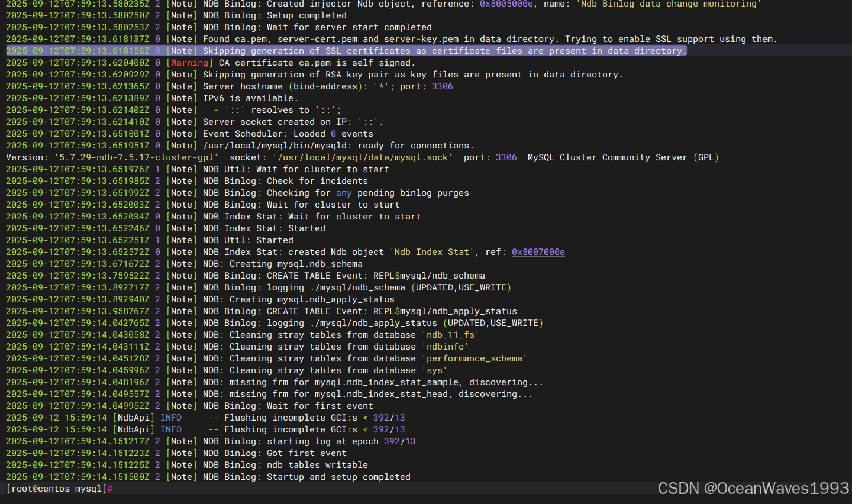
Task: Select 'MySQL Cluster Community Server (GPL)' text
Action: pyautogui.click(x=624, y=157)
